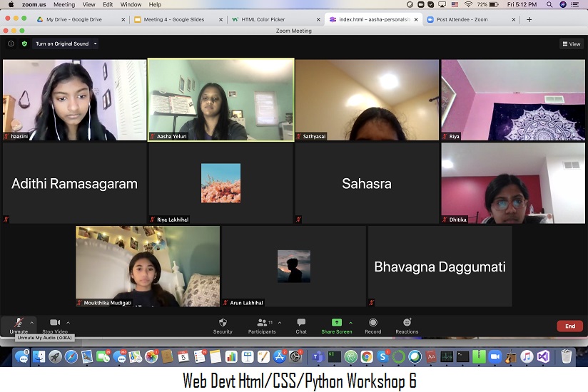Click the meeting info icon

(11, 43)
